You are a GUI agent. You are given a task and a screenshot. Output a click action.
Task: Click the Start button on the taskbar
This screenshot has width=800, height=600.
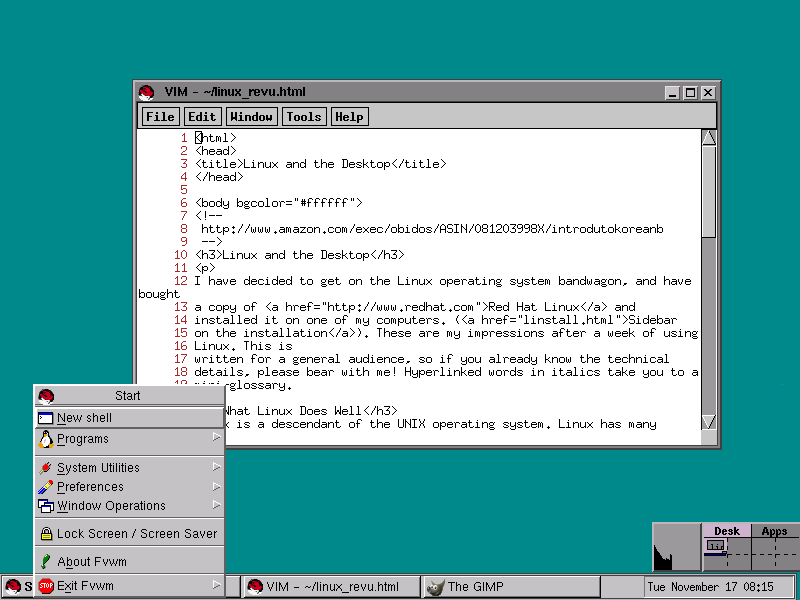[x=17, y=587]
